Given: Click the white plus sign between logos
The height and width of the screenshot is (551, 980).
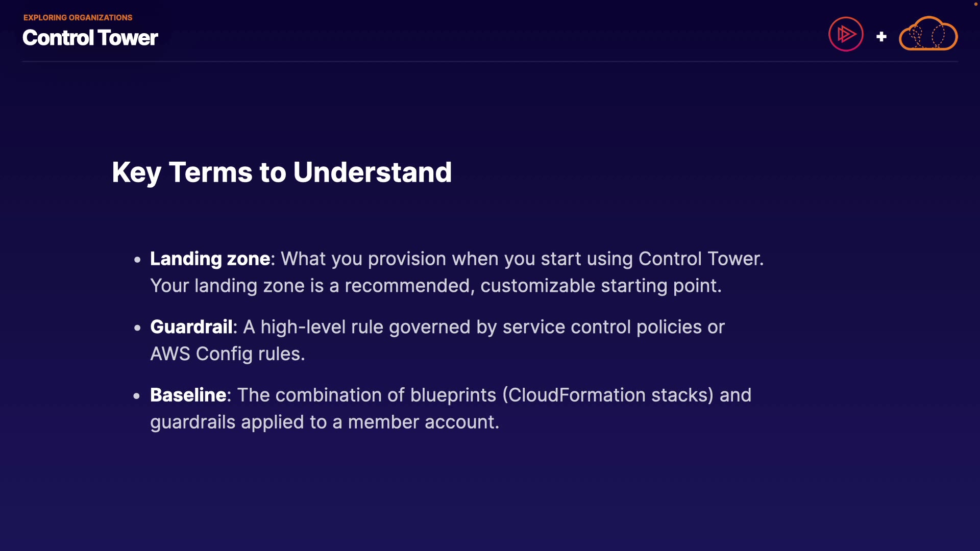Looking at the screenshot, I should [x=881, y=37].
